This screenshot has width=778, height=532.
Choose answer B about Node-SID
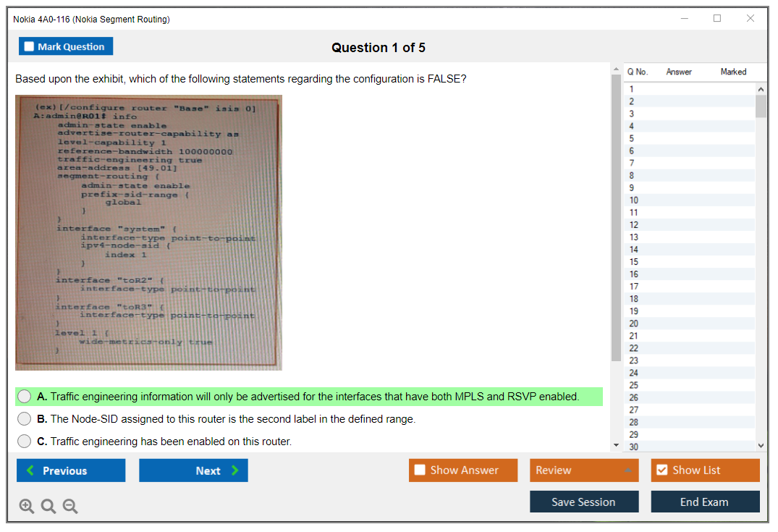tap(25, 419)
